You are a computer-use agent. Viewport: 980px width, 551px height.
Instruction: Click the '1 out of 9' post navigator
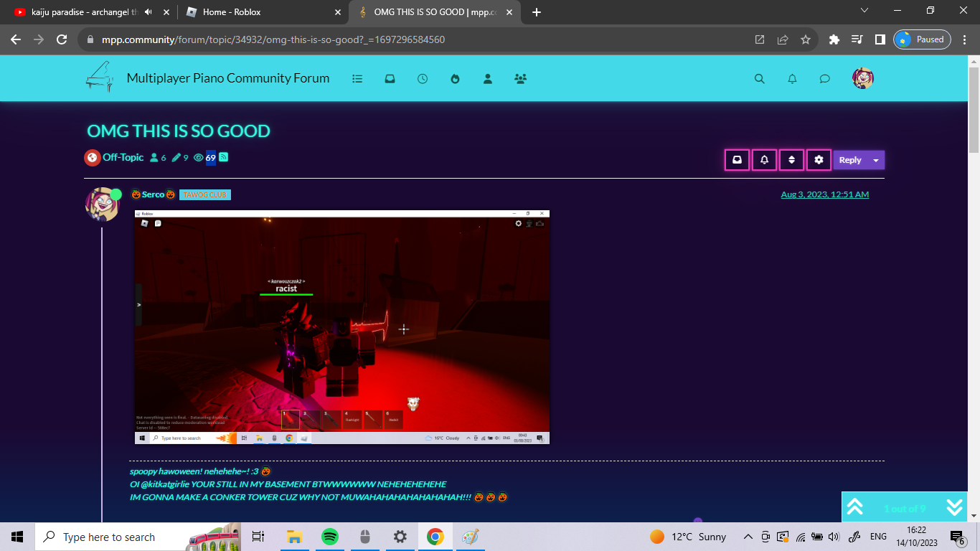point(905,509)
